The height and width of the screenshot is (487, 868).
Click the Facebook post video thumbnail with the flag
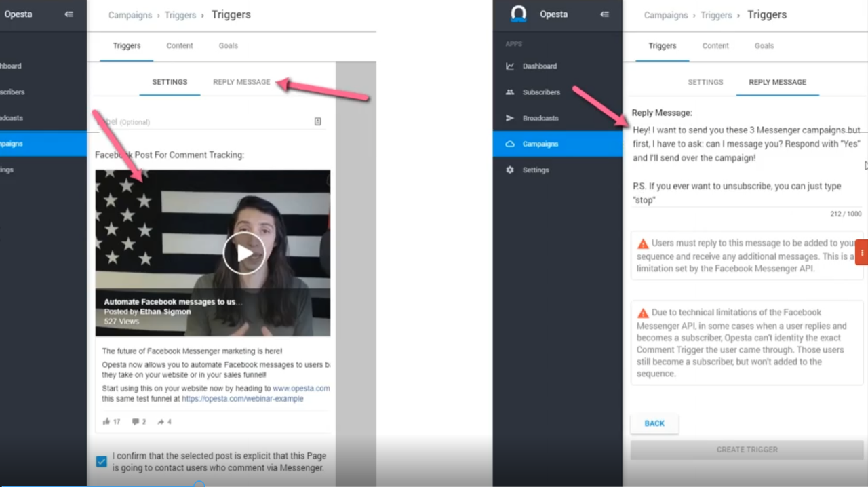pyautogui.click(x=212, y=253)
